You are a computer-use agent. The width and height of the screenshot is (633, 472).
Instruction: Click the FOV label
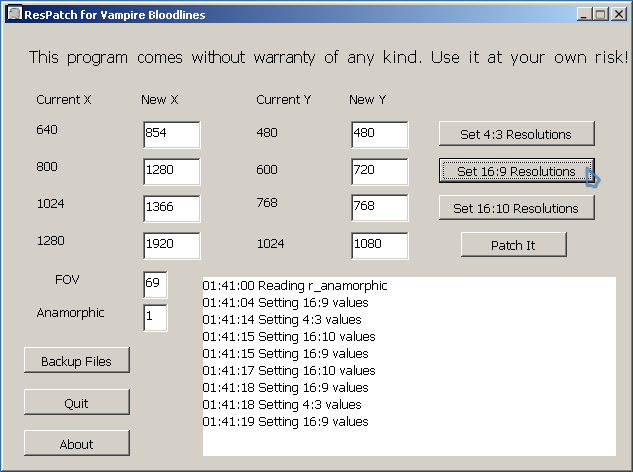coord(67,279)
